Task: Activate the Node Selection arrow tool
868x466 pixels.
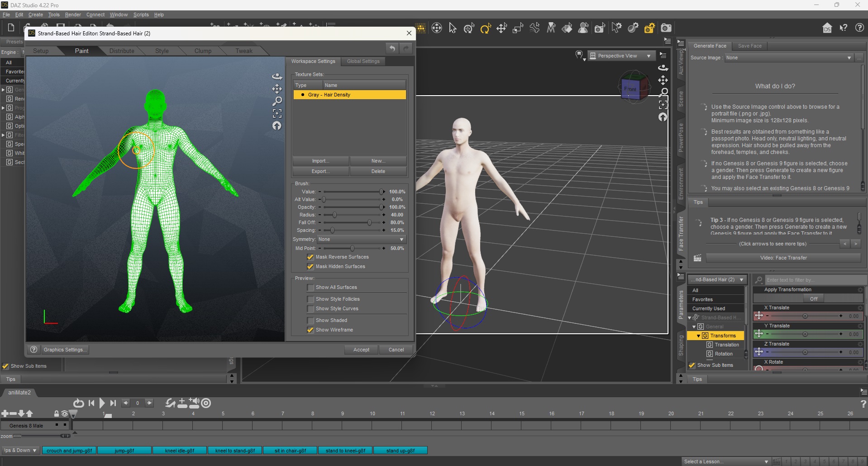Action: (x=453, y=29)
